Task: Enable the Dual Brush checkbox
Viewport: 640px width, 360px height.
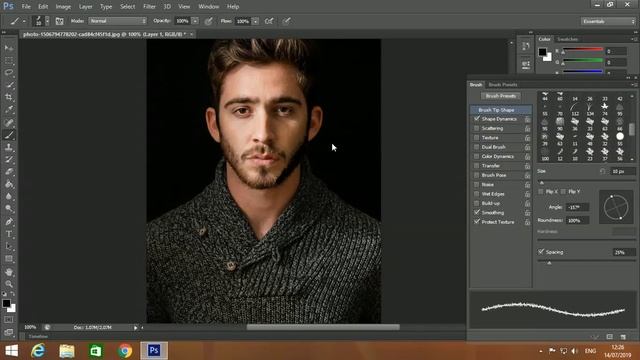Action: click(477, 147)
